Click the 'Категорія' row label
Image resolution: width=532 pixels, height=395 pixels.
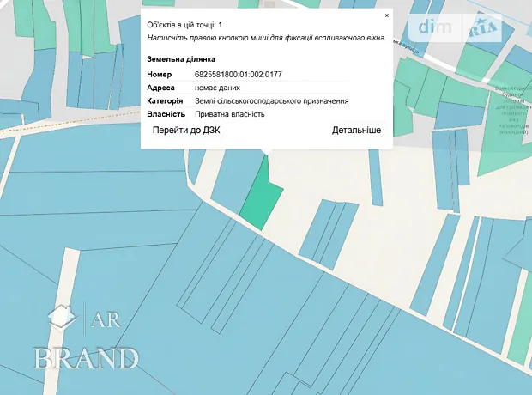[165, 100]
